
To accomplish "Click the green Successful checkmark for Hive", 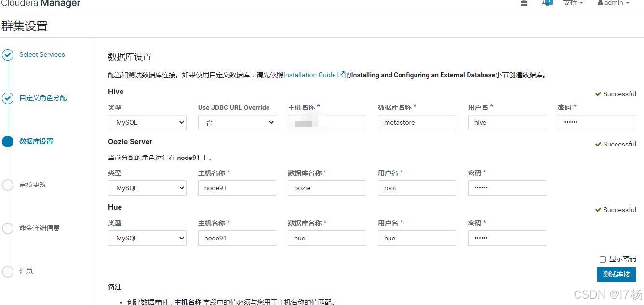I will (598, 94).
